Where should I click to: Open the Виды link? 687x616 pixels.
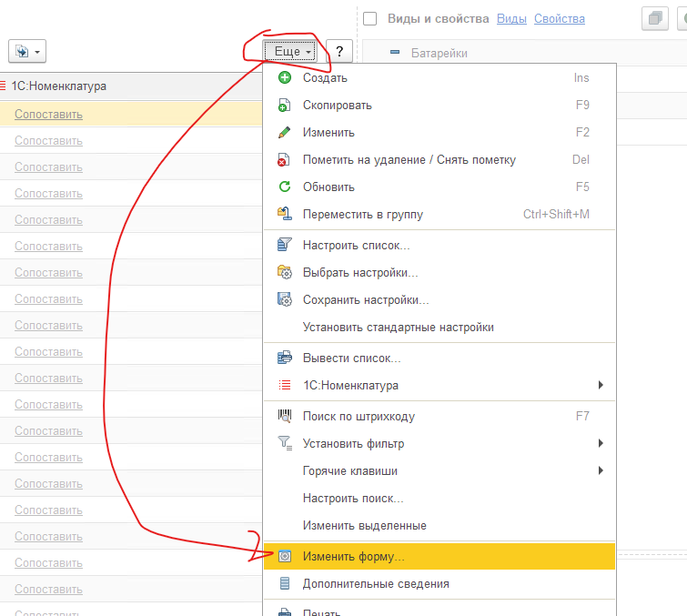(x=510, y=19)
